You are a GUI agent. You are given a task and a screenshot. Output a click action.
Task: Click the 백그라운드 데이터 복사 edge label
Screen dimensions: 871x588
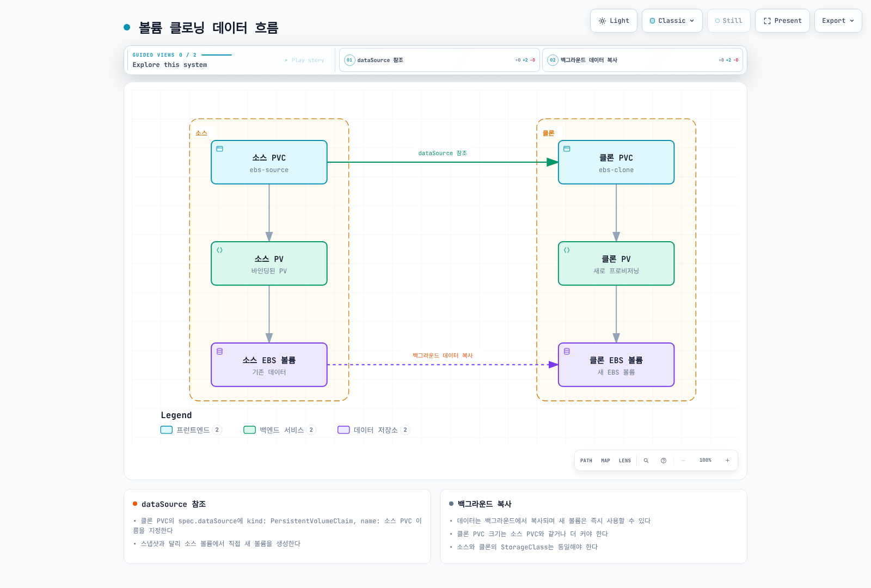pyautogui.click(x=443, y=356)
